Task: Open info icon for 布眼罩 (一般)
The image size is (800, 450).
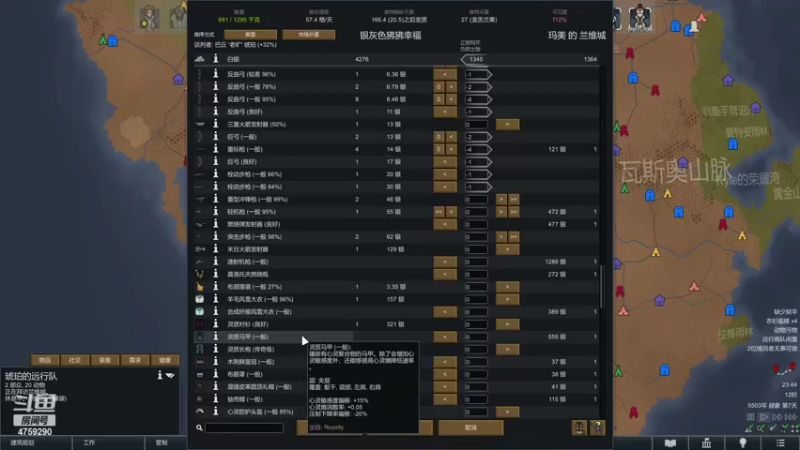Action: (215, 374)
